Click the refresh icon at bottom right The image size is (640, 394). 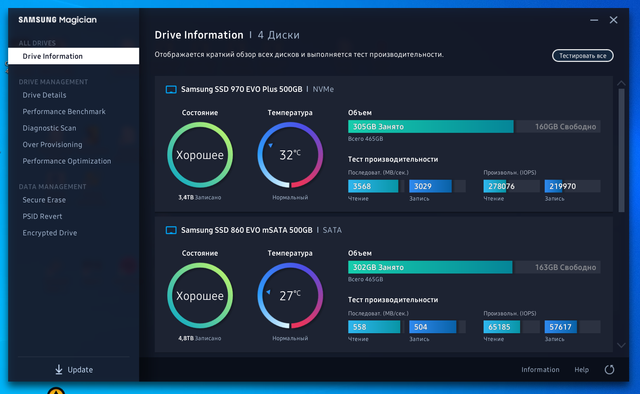(x=609, y=370)
